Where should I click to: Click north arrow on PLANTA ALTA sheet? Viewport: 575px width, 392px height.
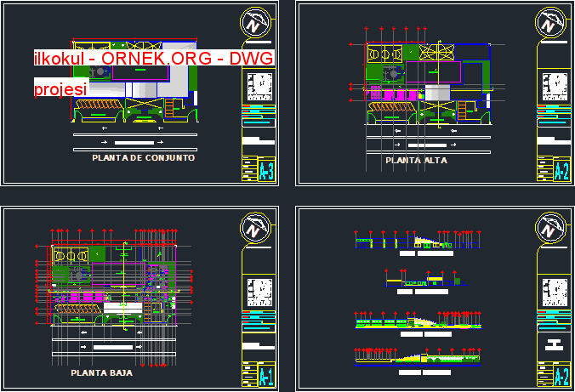[x=551, y=22]
